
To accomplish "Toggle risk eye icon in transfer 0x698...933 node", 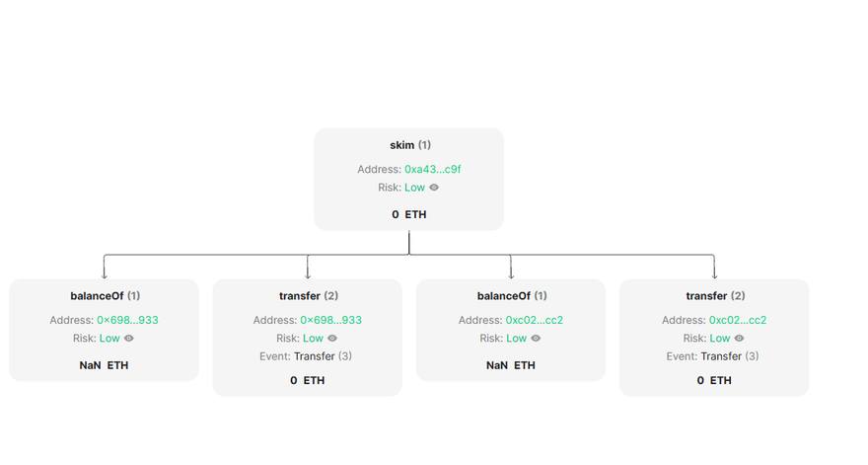I will tap(332, 339).
